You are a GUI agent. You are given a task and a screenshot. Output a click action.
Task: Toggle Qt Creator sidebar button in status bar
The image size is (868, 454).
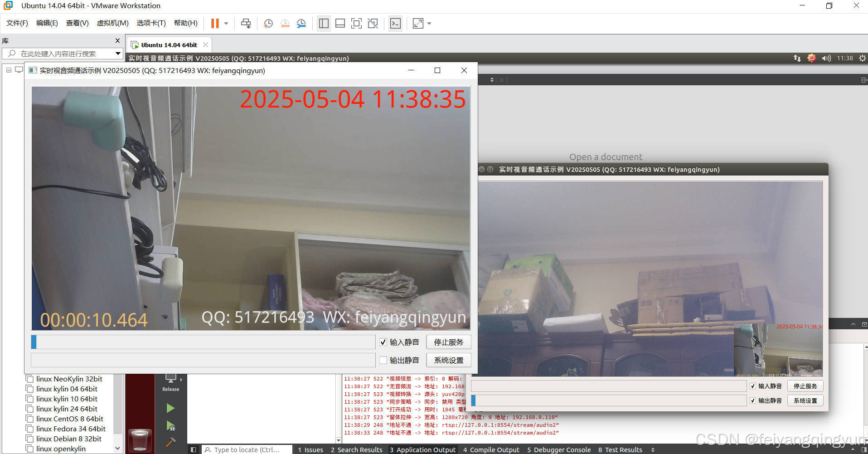coord(194,449)
